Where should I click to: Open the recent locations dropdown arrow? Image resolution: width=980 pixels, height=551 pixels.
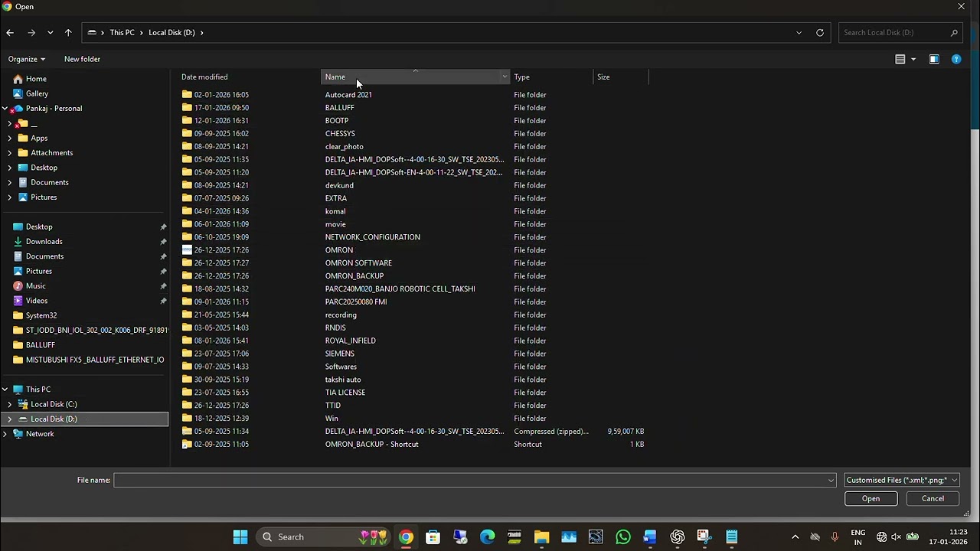50,33
